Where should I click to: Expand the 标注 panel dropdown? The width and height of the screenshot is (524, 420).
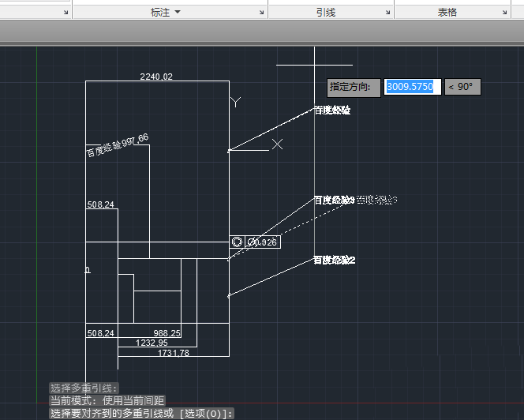178,12
